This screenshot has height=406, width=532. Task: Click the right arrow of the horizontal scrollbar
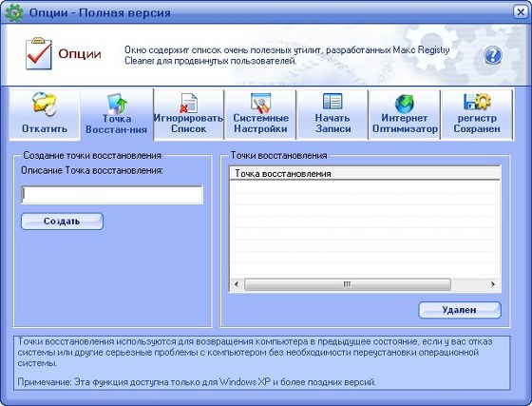(493, 284)
